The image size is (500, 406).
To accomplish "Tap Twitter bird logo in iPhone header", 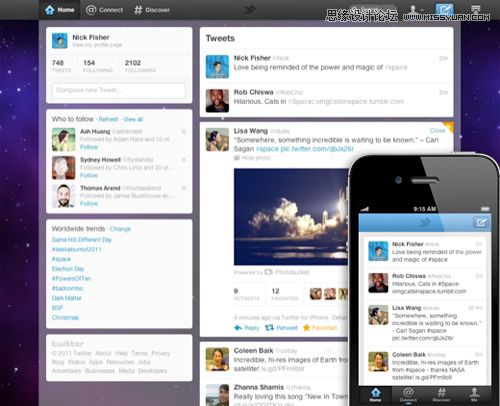I will pos(425,222).
